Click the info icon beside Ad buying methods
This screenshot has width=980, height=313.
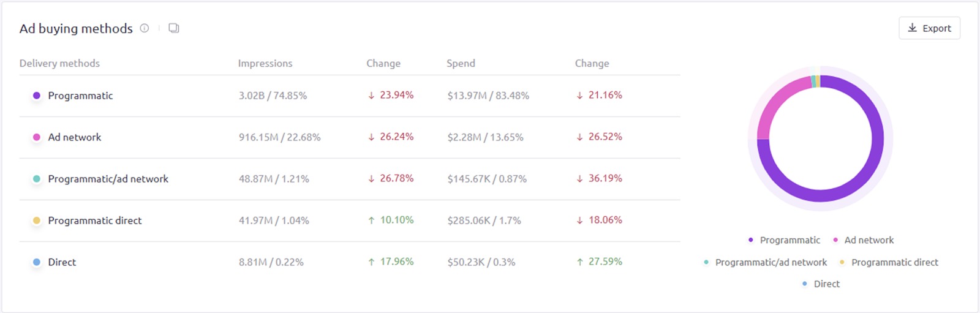[145, 28]
